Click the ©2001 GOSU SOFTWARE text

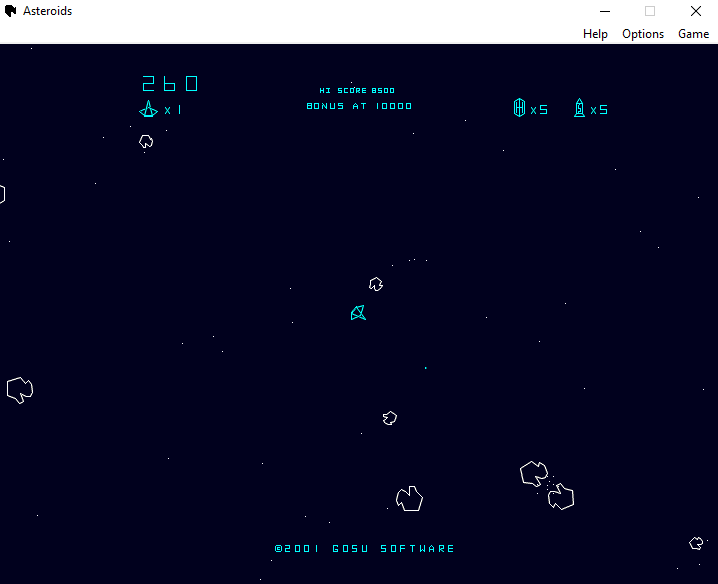pos(364,548)
